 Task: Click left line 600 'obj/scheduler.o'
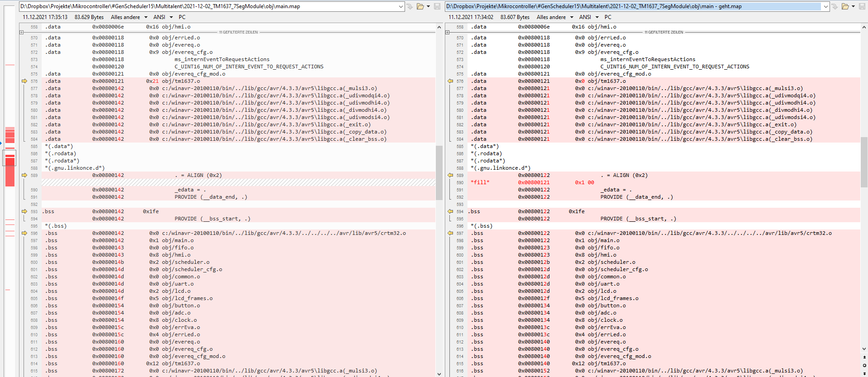click(186, 262)
